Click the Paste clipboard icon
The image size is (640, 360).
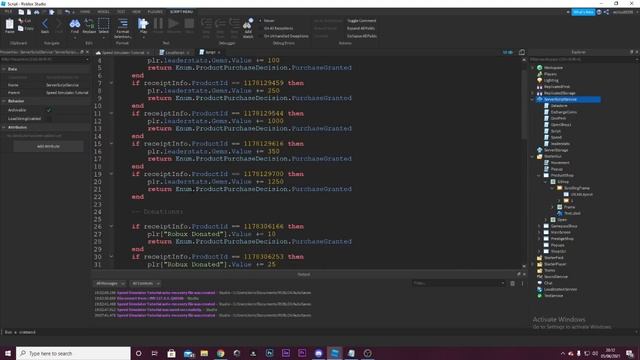(x=9, y=25)
